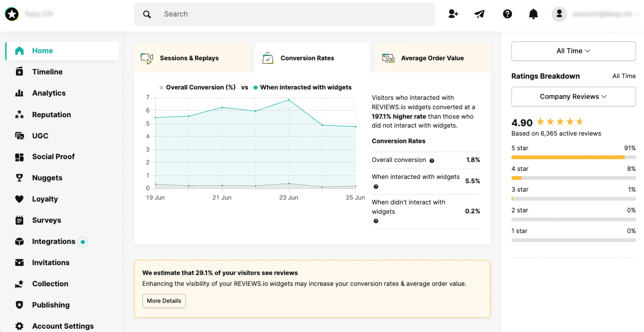Open the Analytics sidebar menu item

(x=49, y=93)
